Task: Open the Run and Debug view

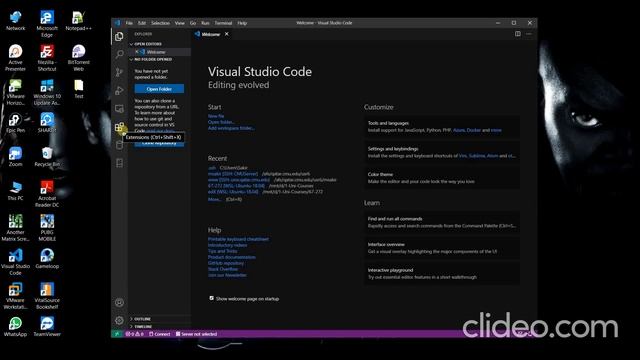Action: 119,90
